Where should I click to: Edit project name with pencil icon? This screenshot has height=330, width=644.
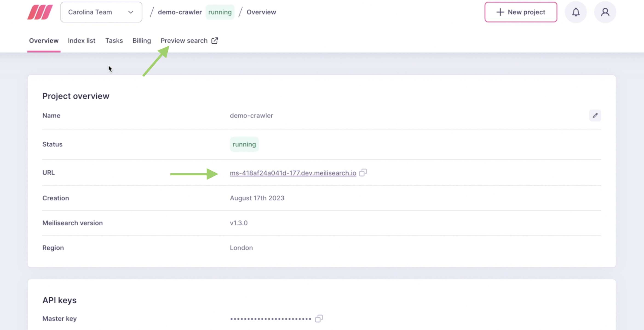point(595,115)
